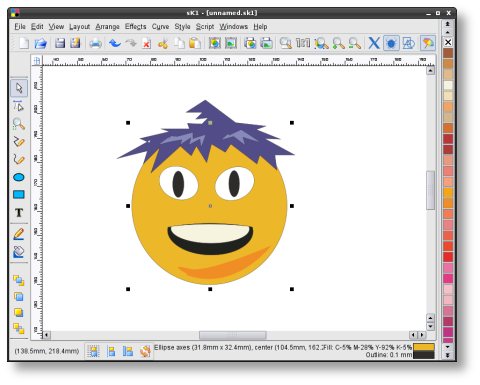Select the ellipse drawing tool
The image size is (480, 385).
(19, 177)
